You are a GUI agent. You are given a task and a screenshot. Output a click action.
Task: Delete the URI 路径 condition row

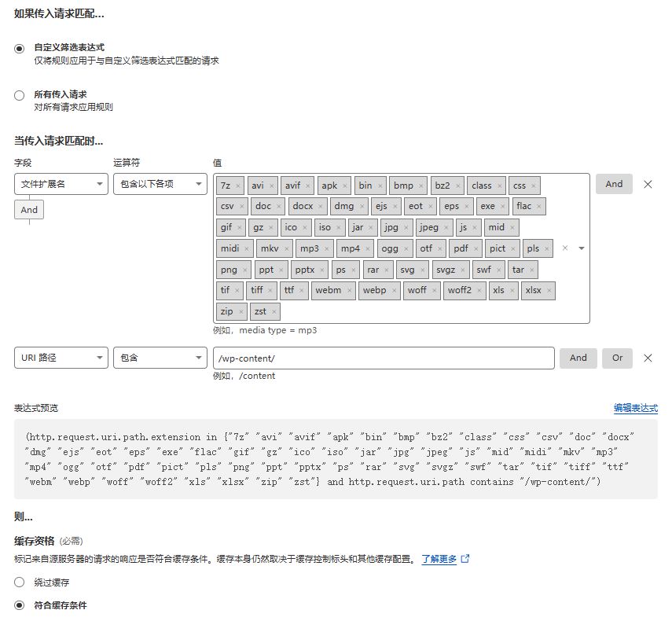tap(648, 358)
